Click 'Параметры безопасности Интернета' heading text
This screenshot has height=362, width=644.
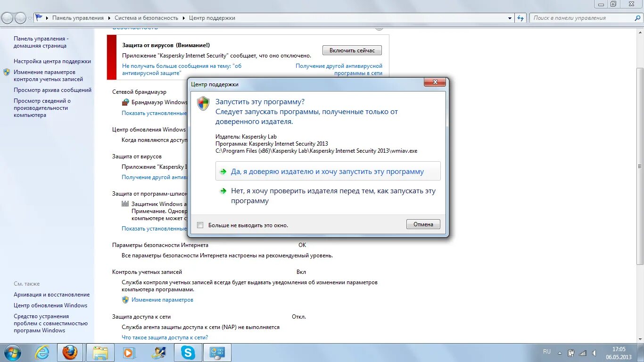160,245
